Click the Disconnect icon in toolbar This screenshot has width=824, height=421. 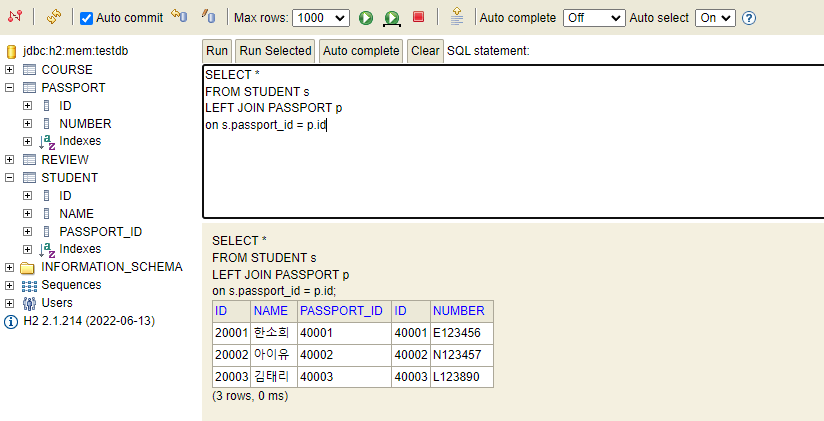[15, 16]
